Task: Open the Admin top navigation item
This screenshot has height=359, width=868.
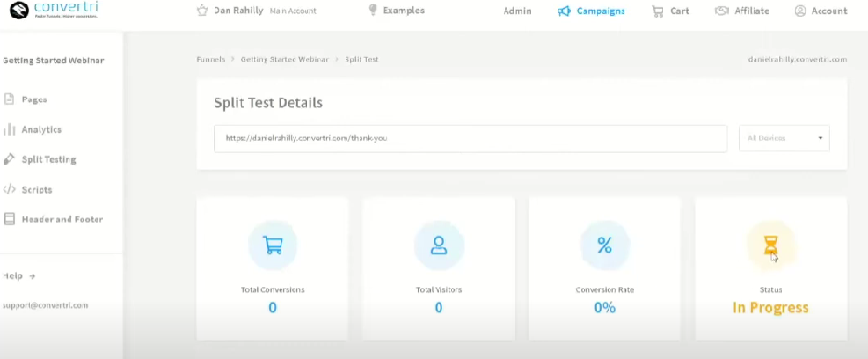Action: coord(517,11)
